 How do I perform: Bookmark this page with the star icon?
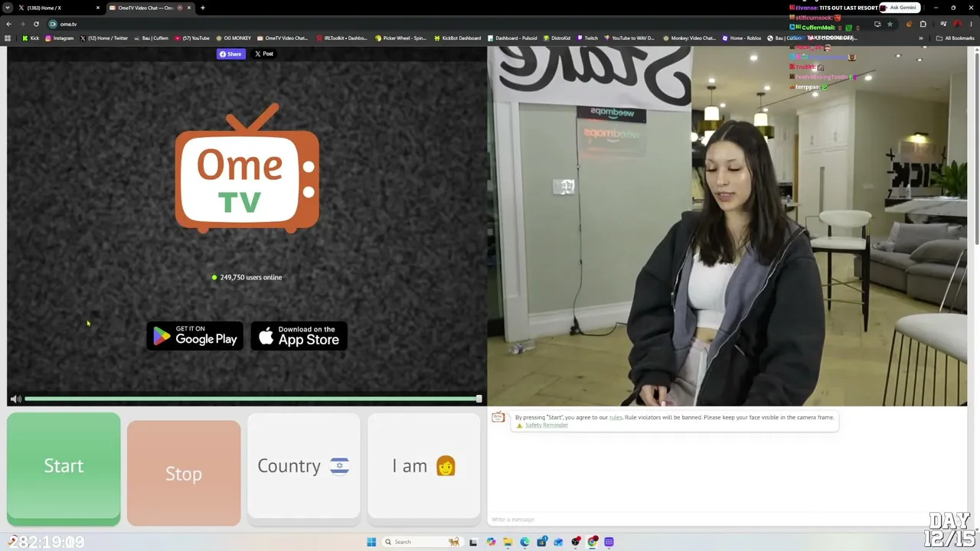click(x=890, y=24)
